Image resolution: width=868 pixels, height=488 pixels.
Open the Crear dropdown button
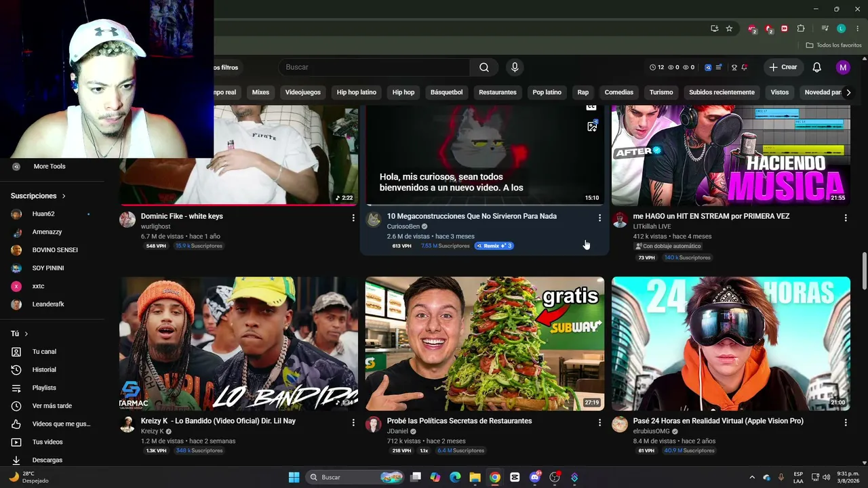(783, 67)
